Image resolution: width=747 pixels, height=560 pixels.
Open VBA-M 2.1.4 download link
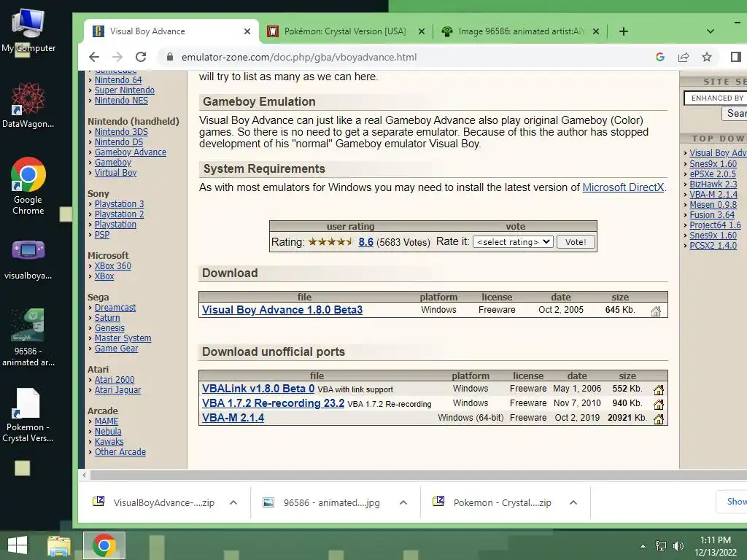pos(233,418)
